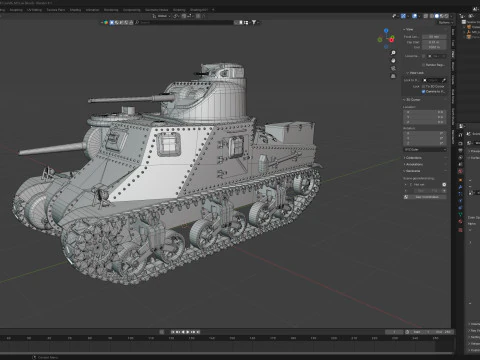Click the search field in the top bar

(183, 22)
